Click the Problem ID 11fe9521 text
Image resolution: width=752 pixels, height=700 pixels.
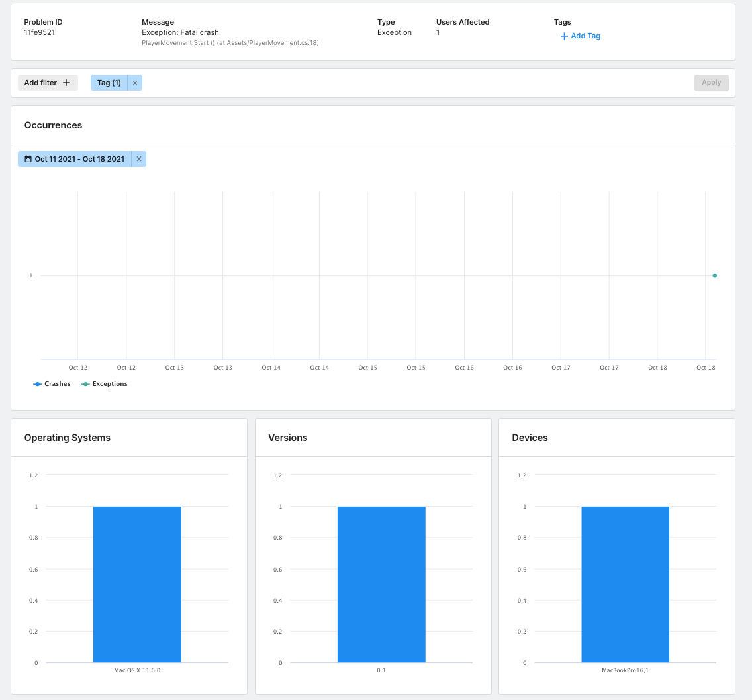[40, 32]
